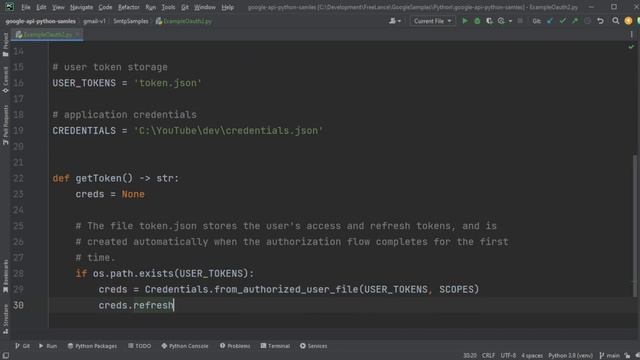Open the Services tool window
This screenshot has width=640, height=360.
tap(313, 346)
